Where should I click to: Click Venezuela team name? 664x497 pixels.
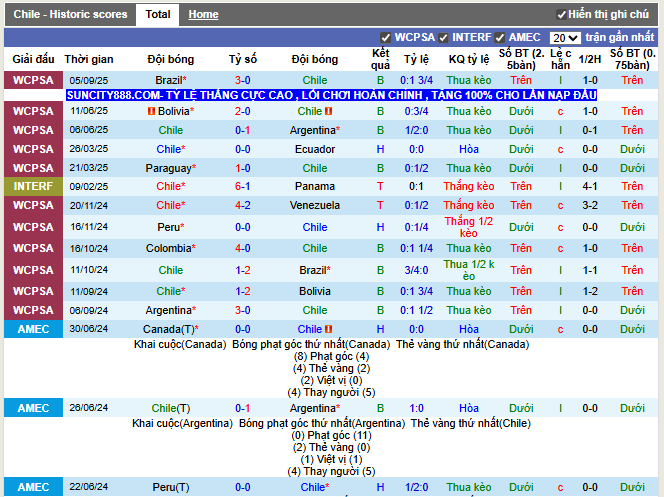tap(315, 205)
